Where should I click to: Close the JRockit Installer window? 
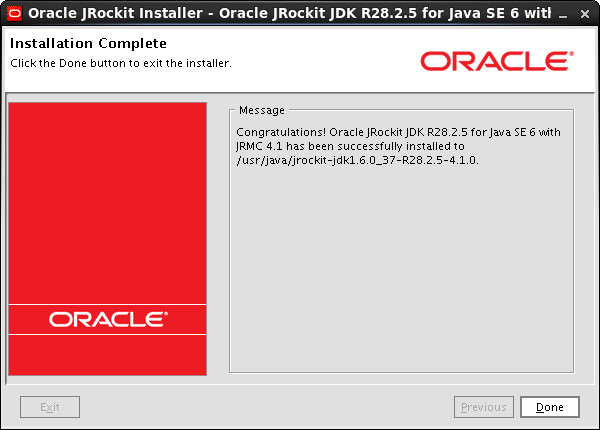[585, 14]
